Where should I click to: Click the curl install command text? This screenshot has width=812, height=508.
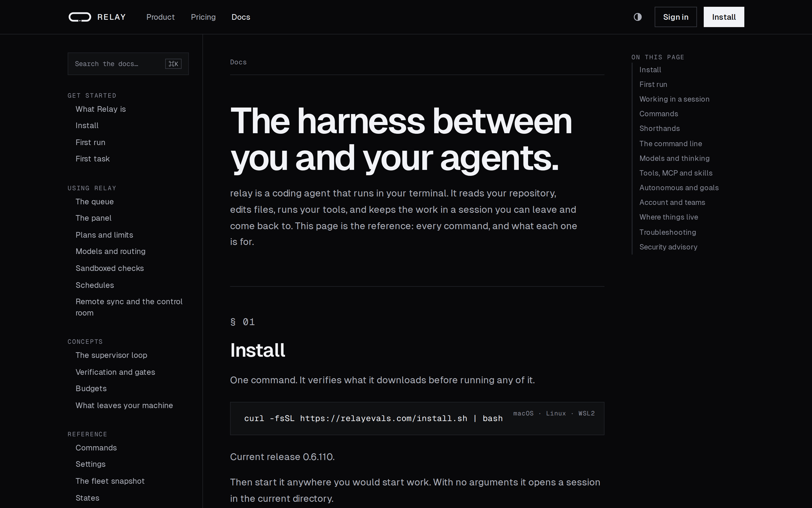click(x=373, y=418)
